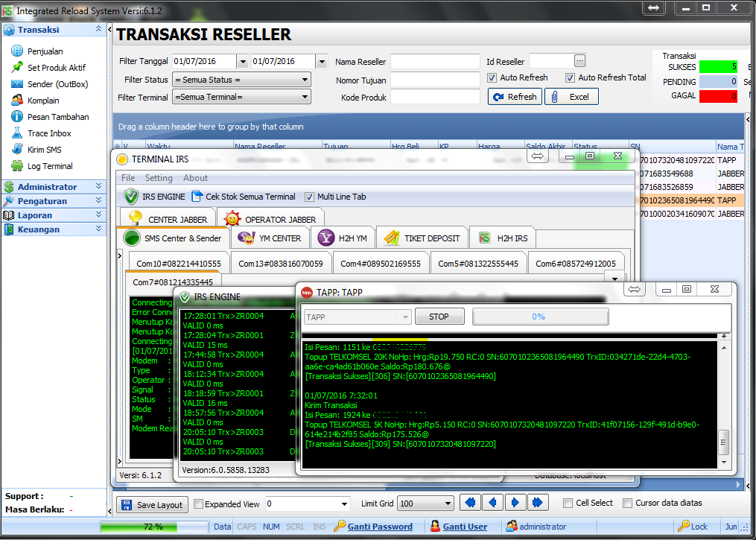Click Keuangan icon in sidebar
The height and width of the screenshot is (540, 756).
pyautogui.click(x=9, y=229)
